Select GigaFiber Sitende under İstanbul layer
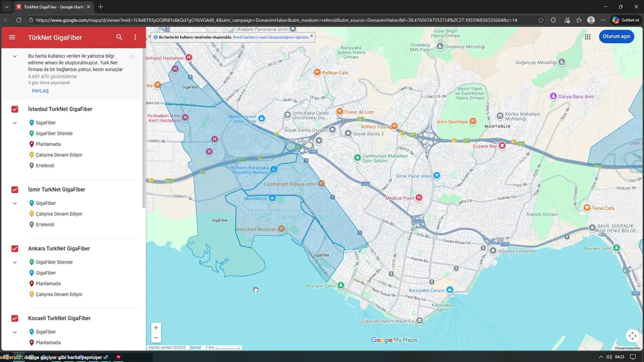Image resolution: width=644 pixels, height=362 pixels. (x=54, y=133)
